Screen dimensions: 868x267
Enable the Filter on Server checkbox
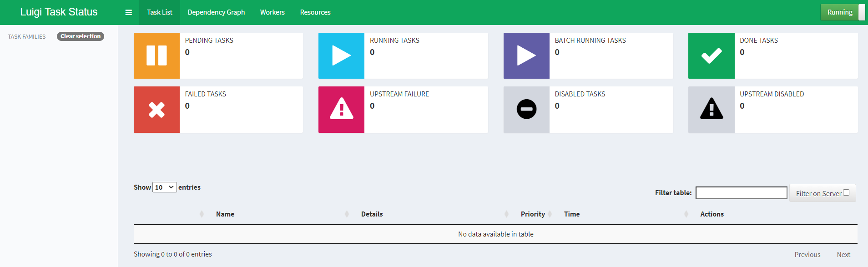tap(846, 192)
